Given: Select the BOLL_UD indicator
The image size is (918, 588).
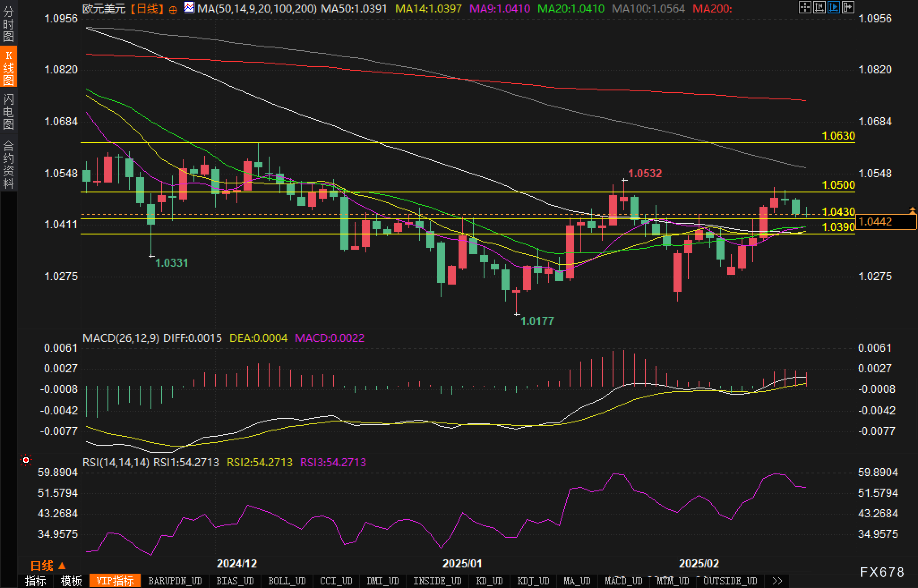Looking at the screenshot, I should tap(287, 581).
